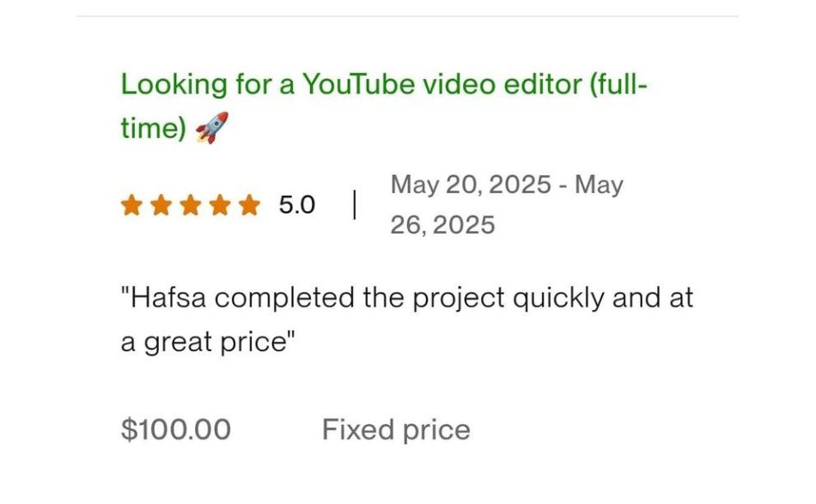816x504 pixels.
Task: Click the horizontal divider line at top
Action: [407, 16]
